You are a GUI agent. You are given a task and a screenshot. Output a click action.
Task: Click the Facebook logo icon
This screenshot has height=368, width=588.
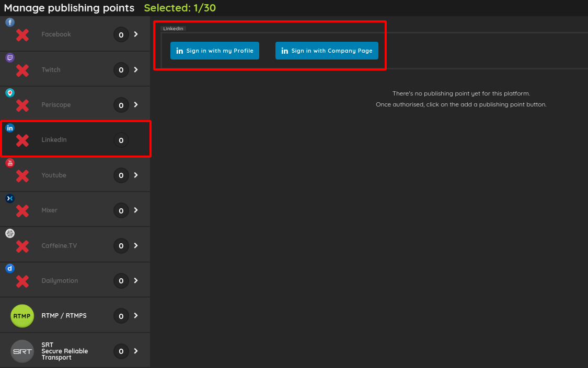point(10,22)
